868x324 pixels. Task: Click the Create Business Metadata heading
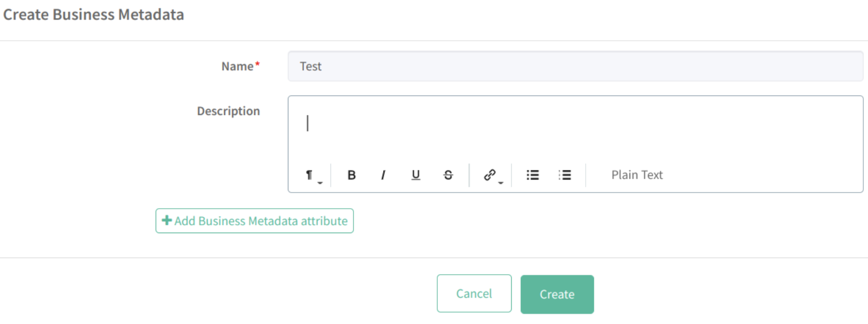click(x=94, y=15)
